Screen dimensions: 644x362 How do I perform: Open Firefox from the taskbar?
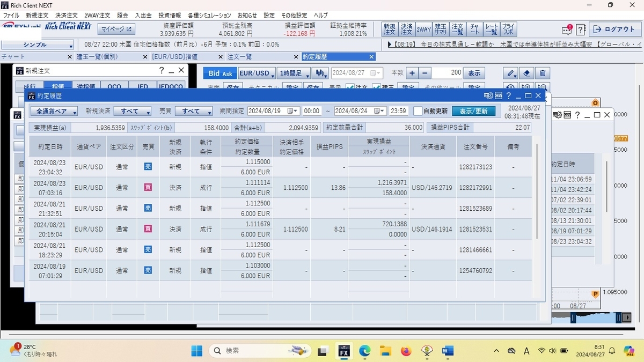coord(406,351)
